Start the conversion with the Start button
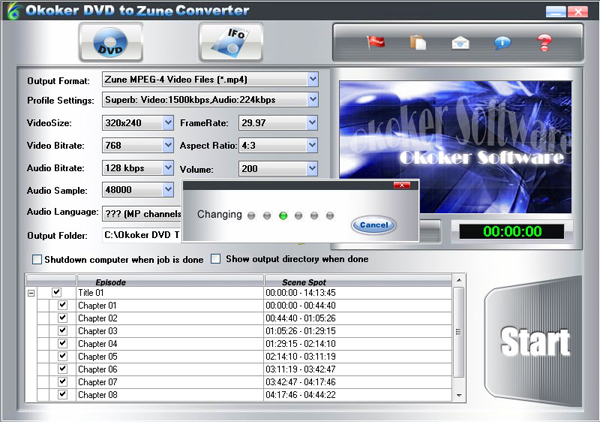Viewport: 600px width, 422px height. pyautogui.click(x=534, y=341)
